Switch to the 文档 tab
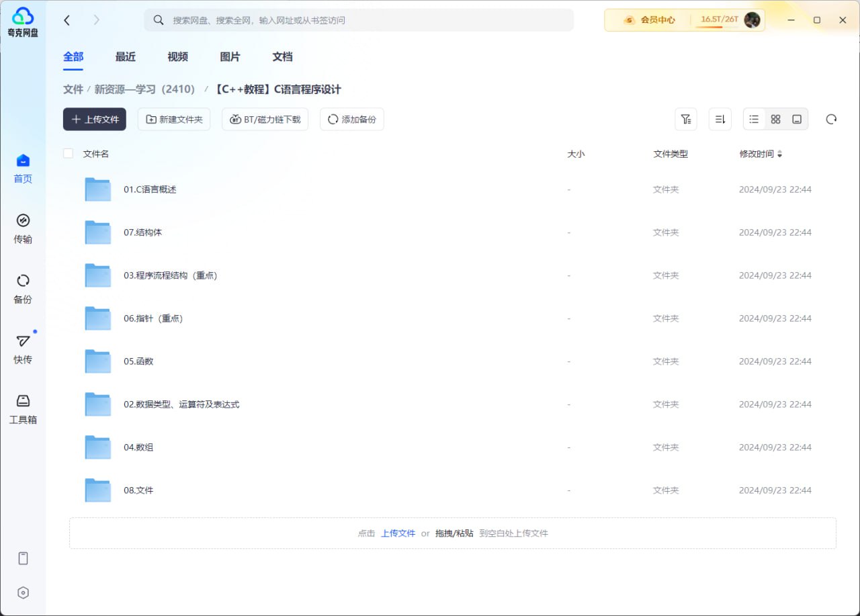The width and height of the screenshot is (860, 616). point(283,57)
